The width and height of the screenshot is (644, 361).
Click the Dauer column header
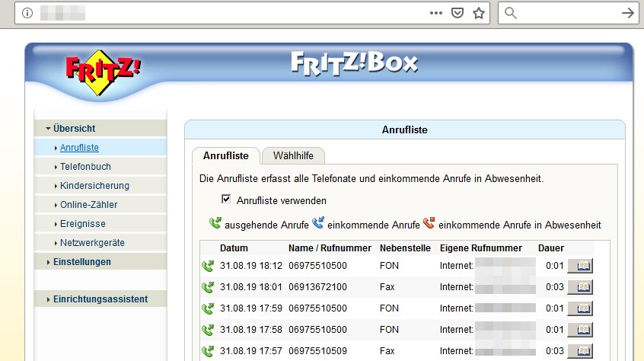pyautogui.click(x=551, y=248)
